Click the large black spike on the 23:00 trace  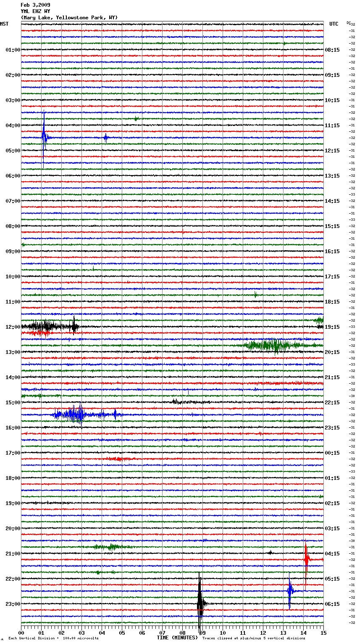click(x=200, y=604)
